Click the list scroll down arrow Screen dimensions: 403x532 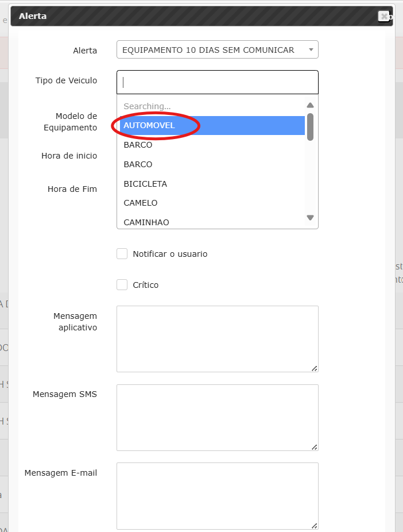tap(310, 218)
